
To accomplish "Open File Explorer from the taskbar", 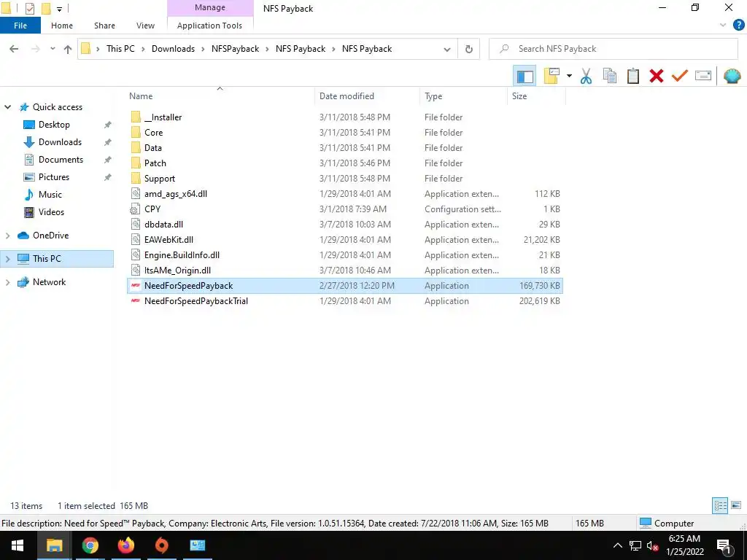I will click(54, 545).
